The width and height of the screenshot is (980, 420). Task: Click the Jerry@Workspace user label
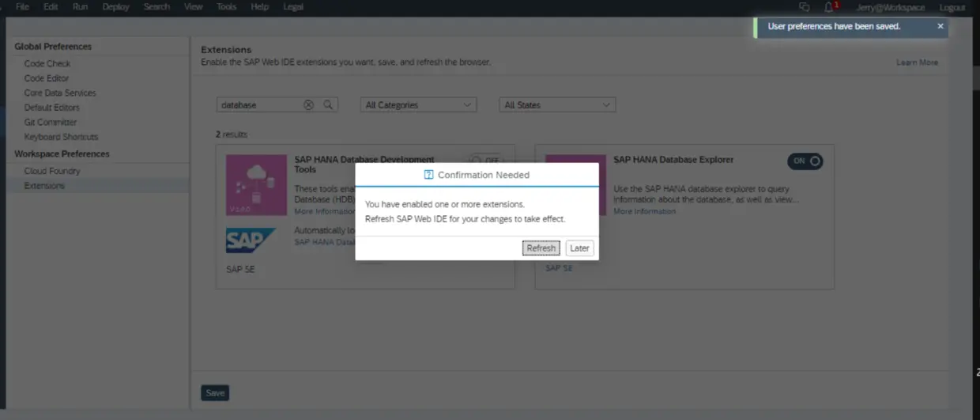click(890, 7)
